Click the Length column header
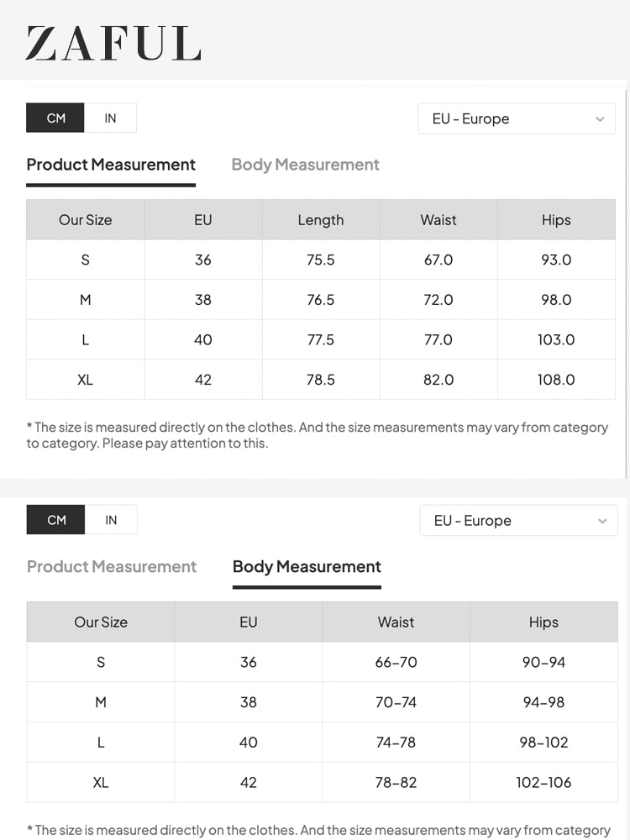Screen dimensions: 630x840 (321, 220)
